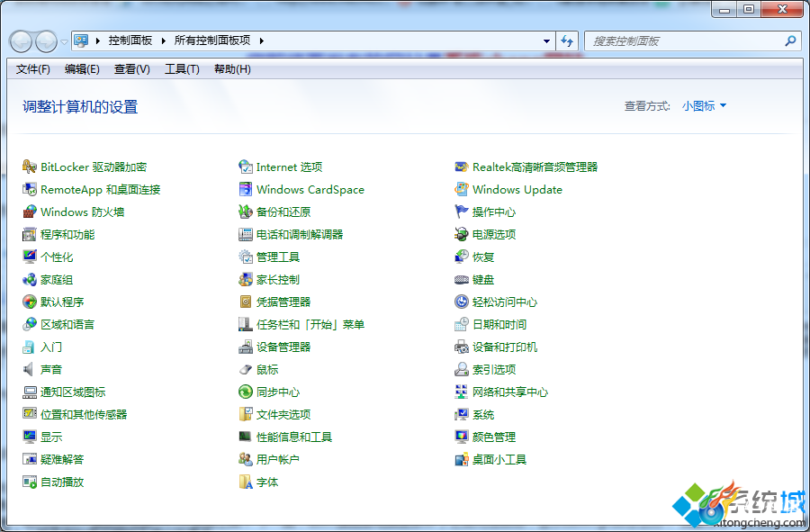Open Windows 防火墙 icon
The height and width of the screenshot is (532, 810).
30,212
